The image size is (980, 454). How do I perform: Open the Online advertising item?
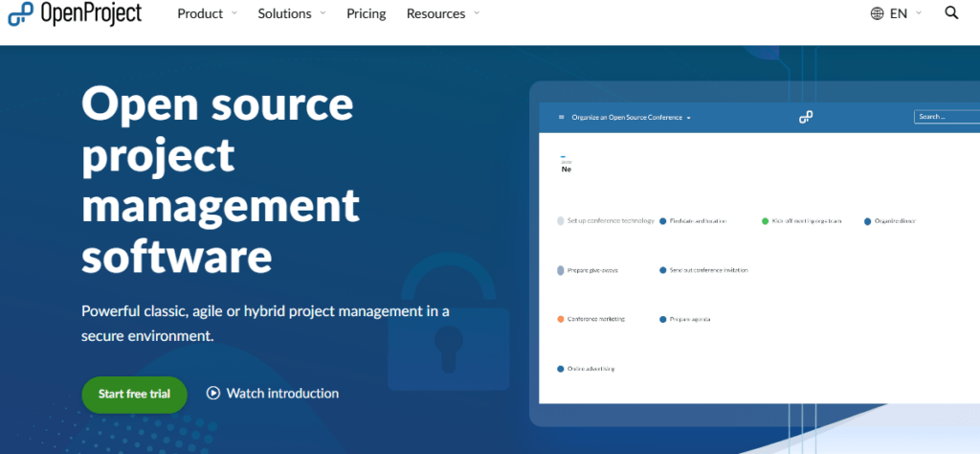point(586,369)
